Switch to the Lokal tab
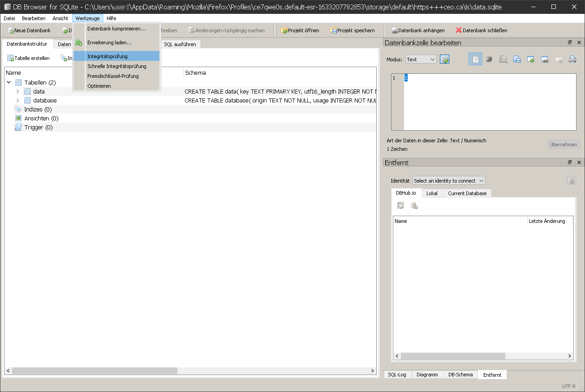The height and width of the screenshot is (392, 585). point(432,193)
